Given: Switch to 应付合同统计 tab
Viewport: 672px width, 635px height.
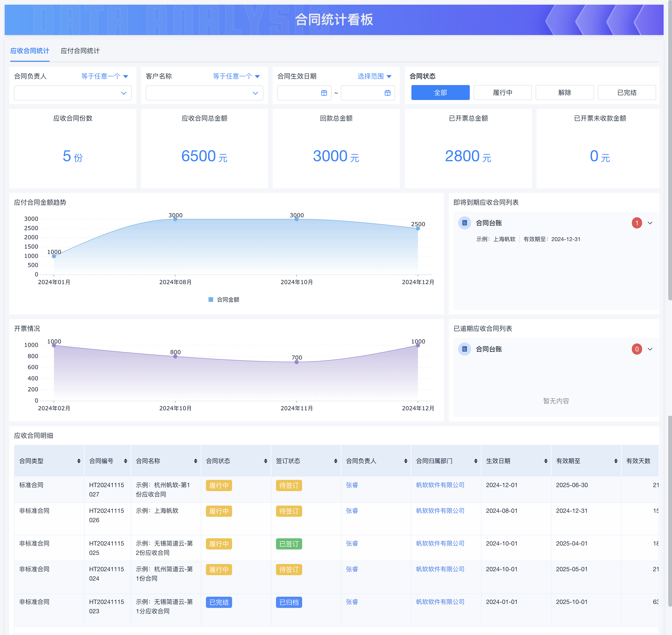Looking at the screenshot, I should pyautogui.click(x=80, y=51).
